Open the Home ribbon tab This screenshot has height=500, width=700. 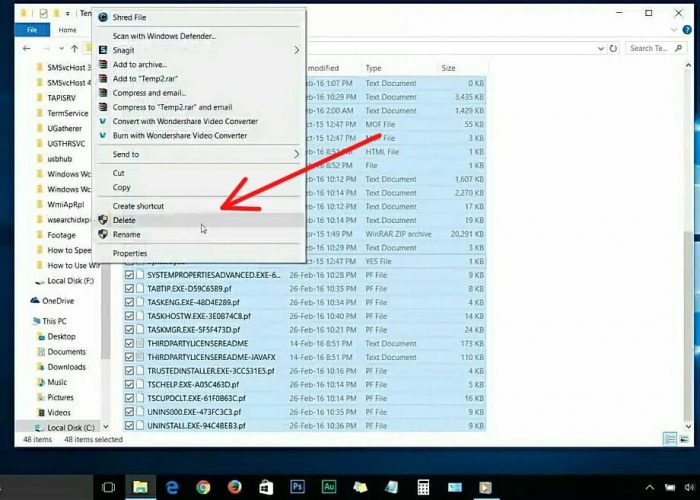67,30
